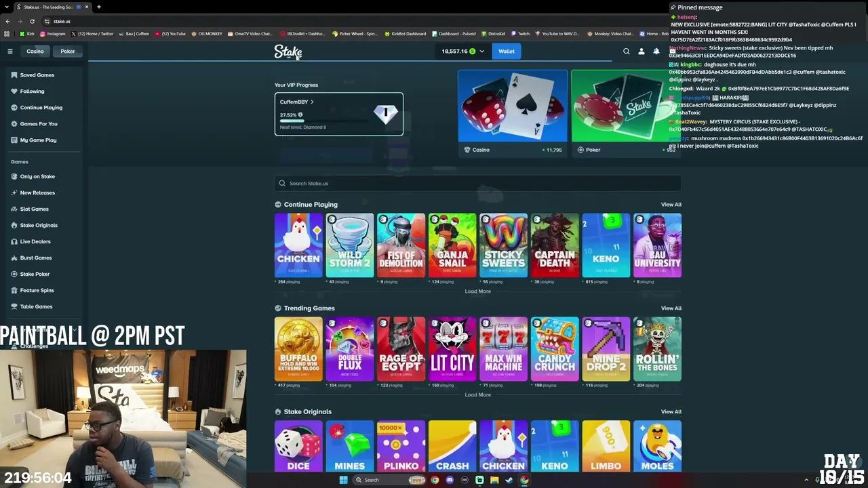The image size is (868, 488).
Task: Reload the stake.us page
Action: [x=32, y=21]
